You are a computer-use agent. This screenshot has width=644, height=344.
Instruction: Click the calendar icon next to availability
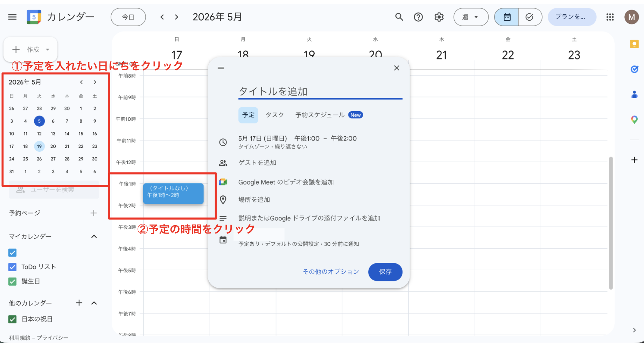click(x=223, y=240)
